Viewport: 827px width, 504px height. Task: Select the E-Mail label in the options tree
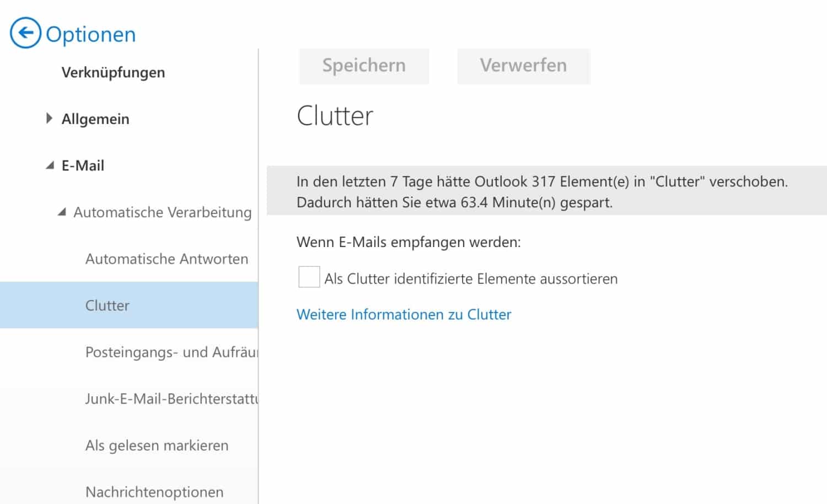pos(83,165)
